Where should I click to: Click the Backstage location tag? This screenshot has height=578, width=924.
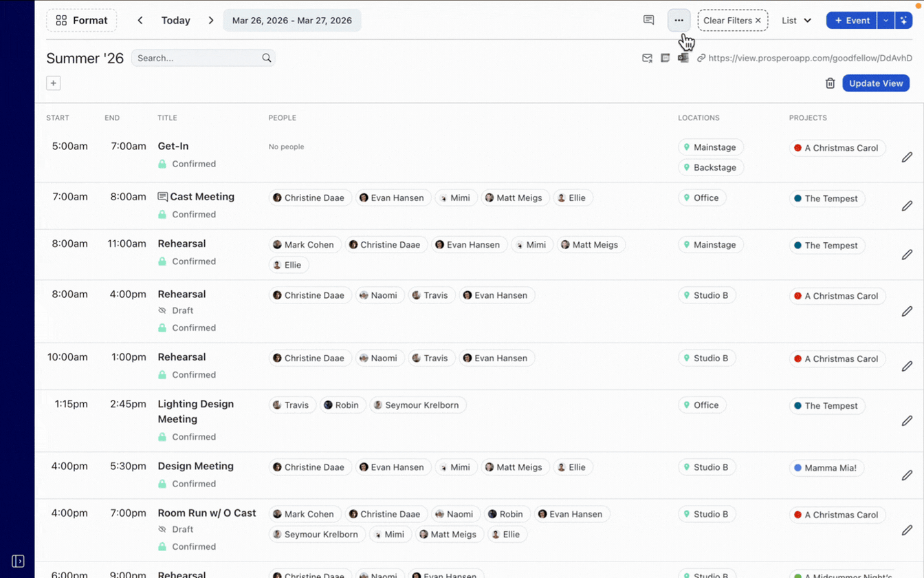[710, 167]
